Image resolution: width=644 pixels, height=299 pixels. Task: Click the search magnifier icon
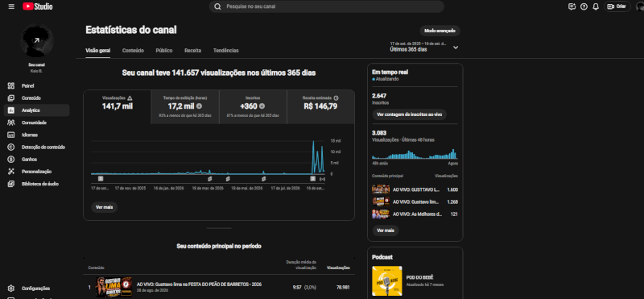[217, 6]
